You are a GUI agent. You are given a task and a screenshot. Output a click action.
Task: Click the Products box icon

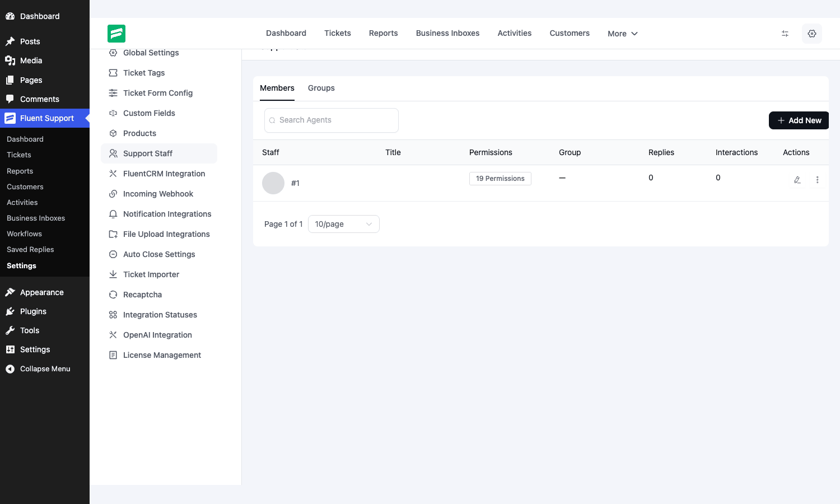pyautogui.click(x=113, y=133)
